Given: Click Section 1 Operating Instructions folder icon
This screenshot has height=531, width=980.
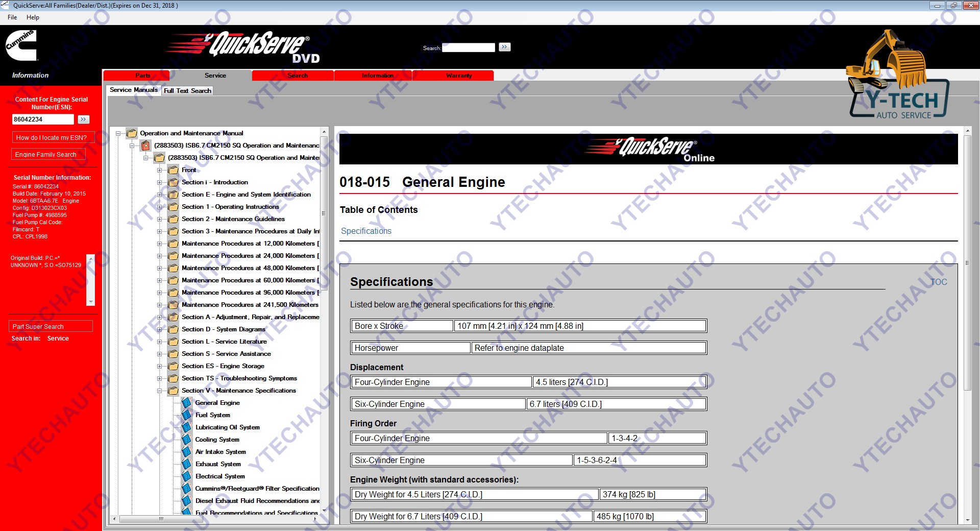Looking at the screenshot, I should pyautogui.click(x=174, y=207).
